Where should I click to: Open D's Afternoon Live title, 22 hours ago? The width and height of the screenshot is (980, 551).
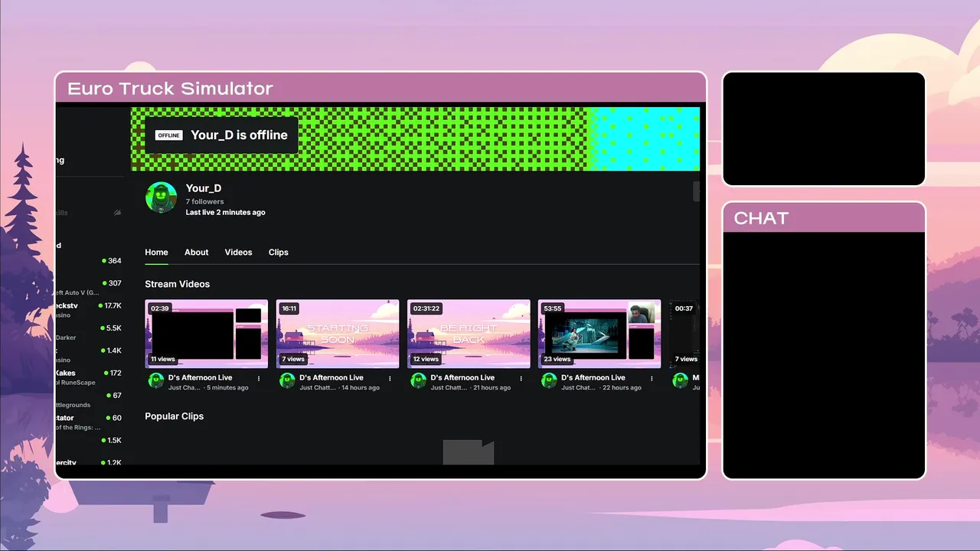coord(593,378)
